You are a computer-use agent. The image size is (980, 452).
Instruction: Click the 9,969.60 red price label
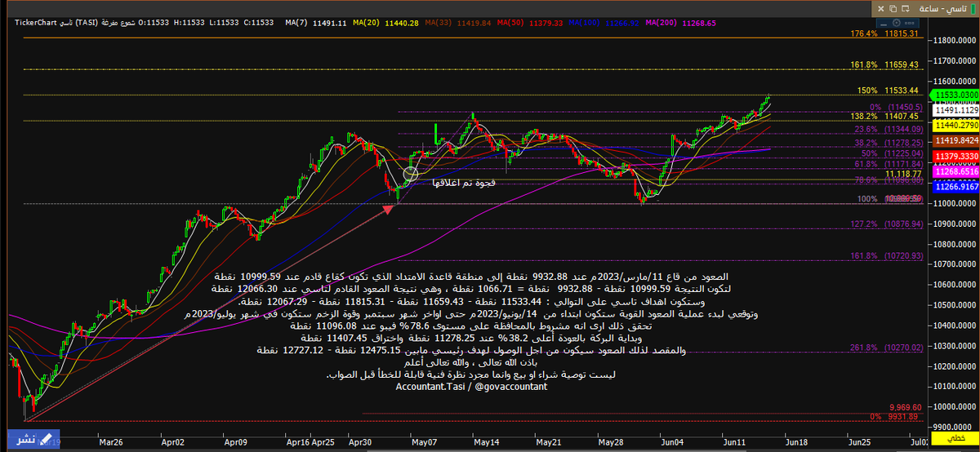point(904,406)
